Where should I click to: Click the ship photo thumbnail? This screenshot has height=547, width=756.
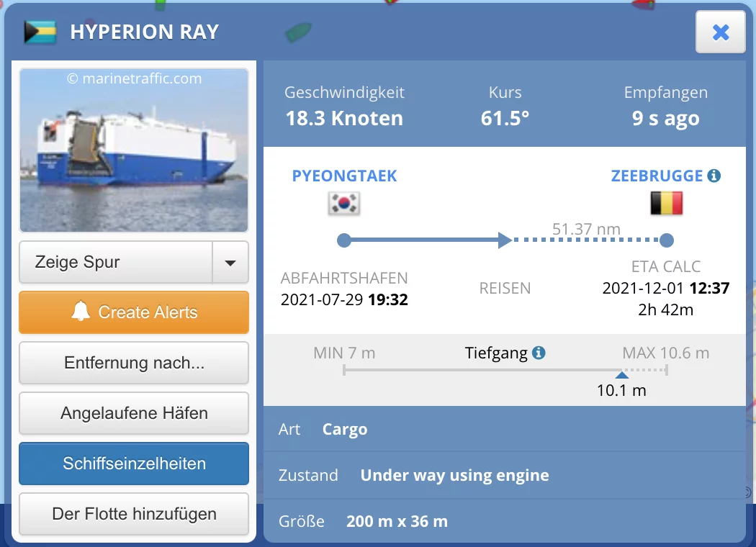(x=134, y=150)
